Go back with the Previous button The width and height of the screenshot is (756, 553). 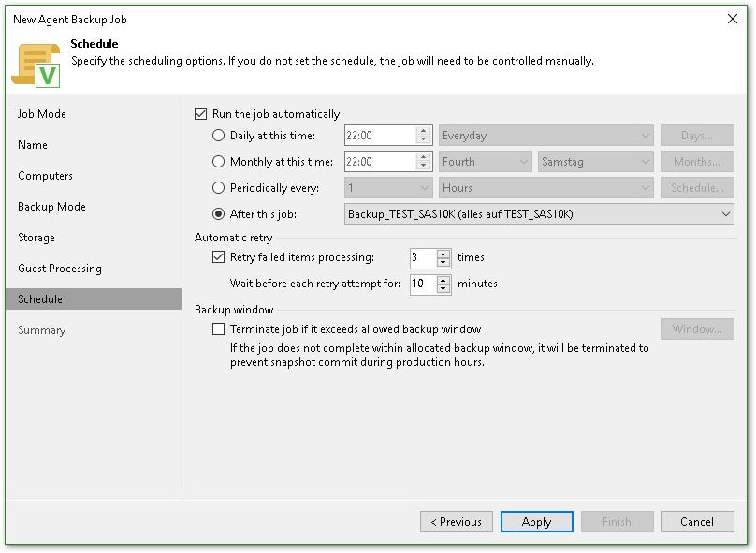click(x=456, y=522)
